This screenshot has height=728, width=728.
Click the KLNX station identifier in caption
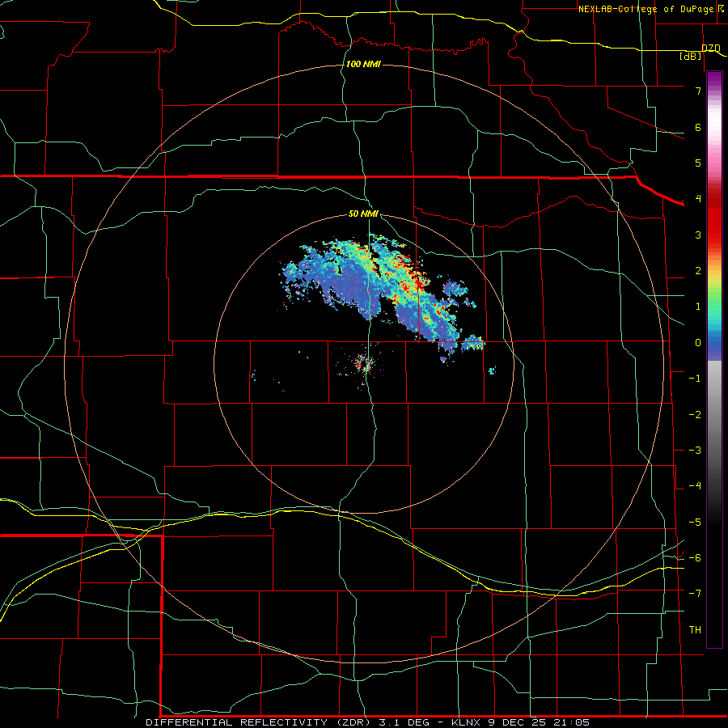pos(466,722)
